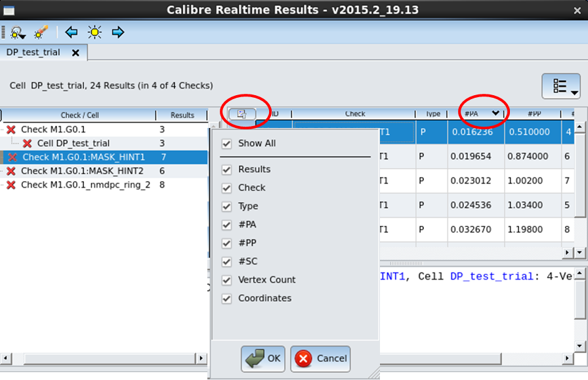Screen dimensions: 588x380
Task: Click the DP_test_trial link in details pane
Action: point(492,277)
